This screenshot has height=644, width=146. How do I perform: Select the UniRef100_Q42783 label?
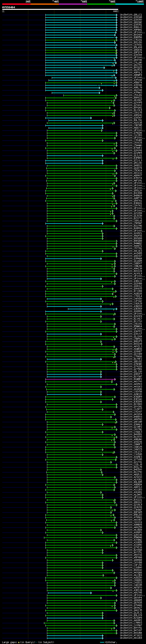click(131, 65)
